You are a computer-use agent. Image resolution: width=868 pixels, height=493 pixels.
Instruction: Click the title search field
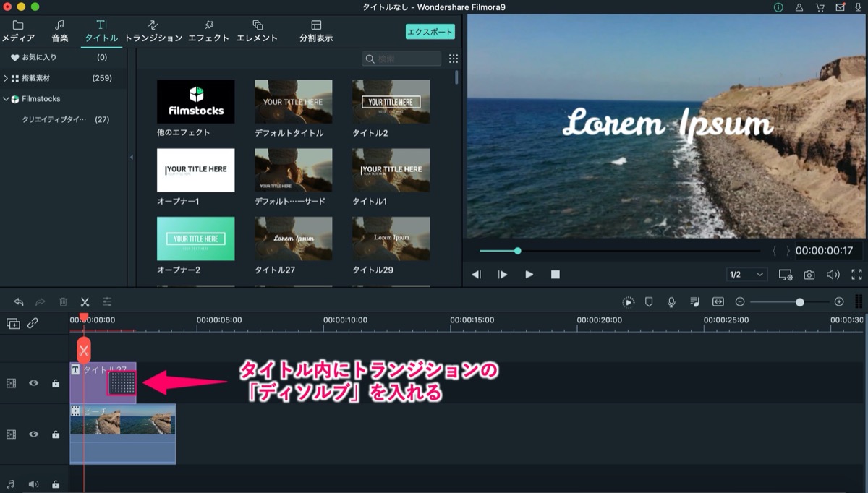(402, 59)
